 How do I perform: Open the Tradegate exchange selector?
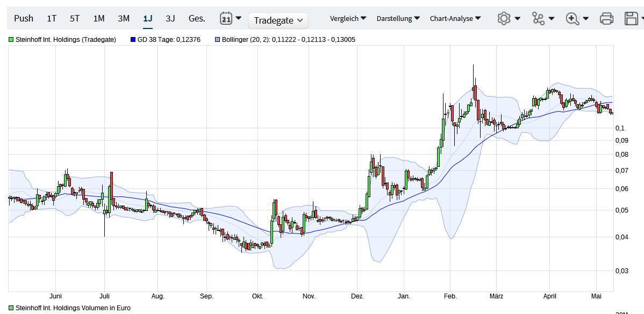click(x=277, y=20)
